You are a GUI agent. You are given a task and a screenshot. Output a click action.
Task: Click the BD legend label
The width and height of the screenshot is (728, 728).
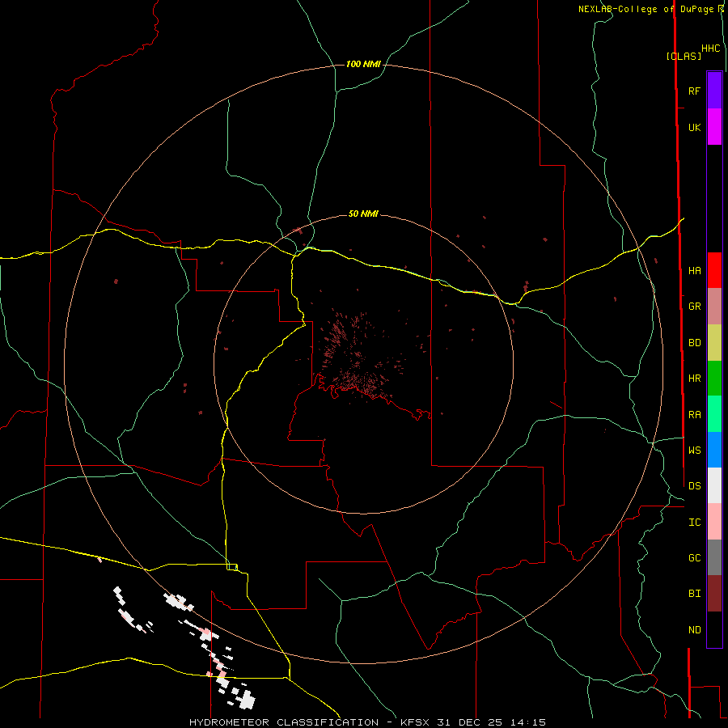pyautogui.click(x=695, y=343)
